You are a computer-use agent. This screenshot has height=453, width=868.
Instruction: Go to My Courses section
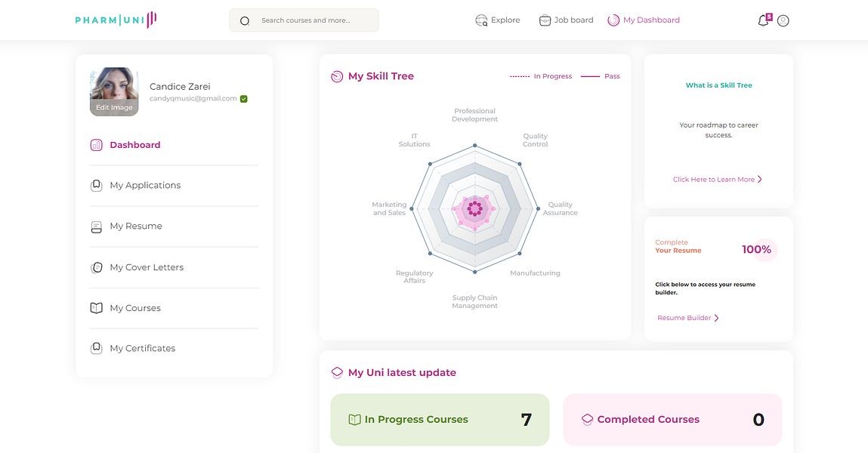coord(135,308)
